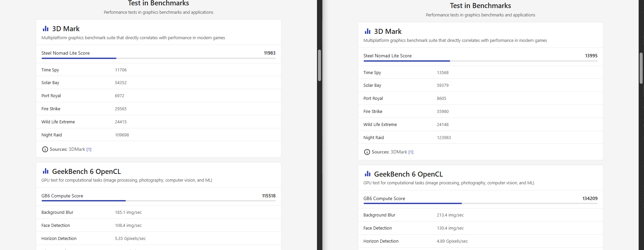Viewport: 644px width, 250px height.
Task: Click the Multiplatform graphics benchmark description in right pane
Action: (x=455, y=41)
